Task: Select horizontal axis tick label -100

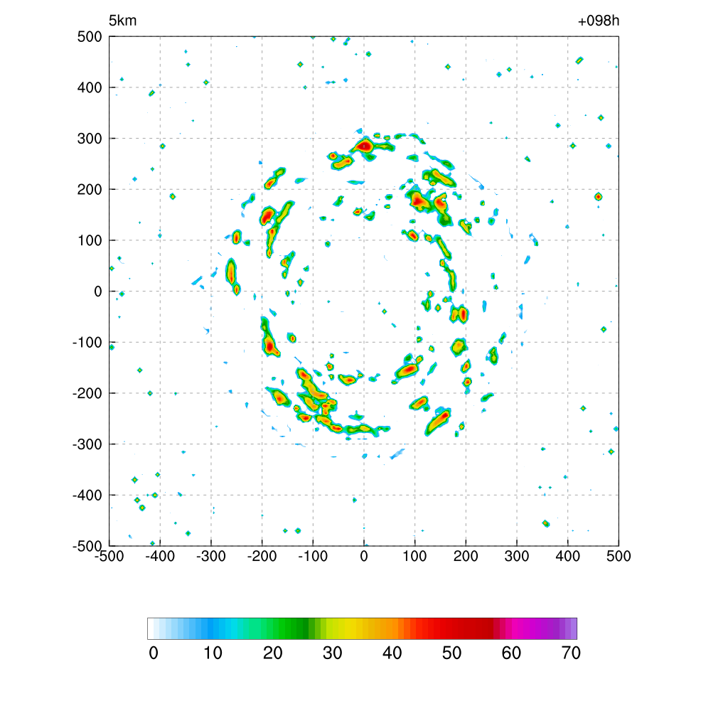Action: (313, 556)
